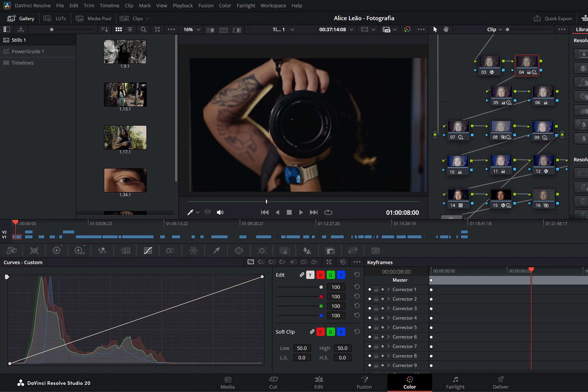Image resolution: width=588 pixels, height=392 pixels.
Task: Toggle Soft Clip blue channel button
Action: (x=341, y=332)
